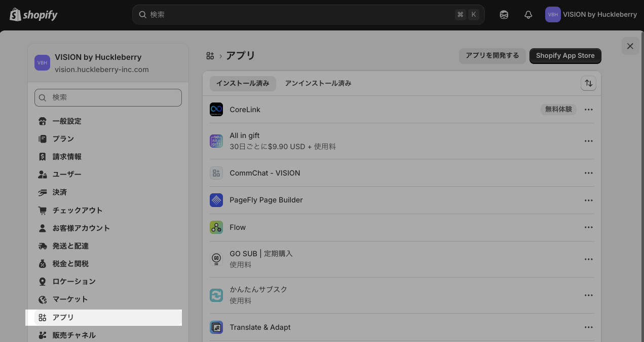Switch to アンインストール済み tab
Image resolution: width=644 pixels, height=342 pixels.
point(318,83)
